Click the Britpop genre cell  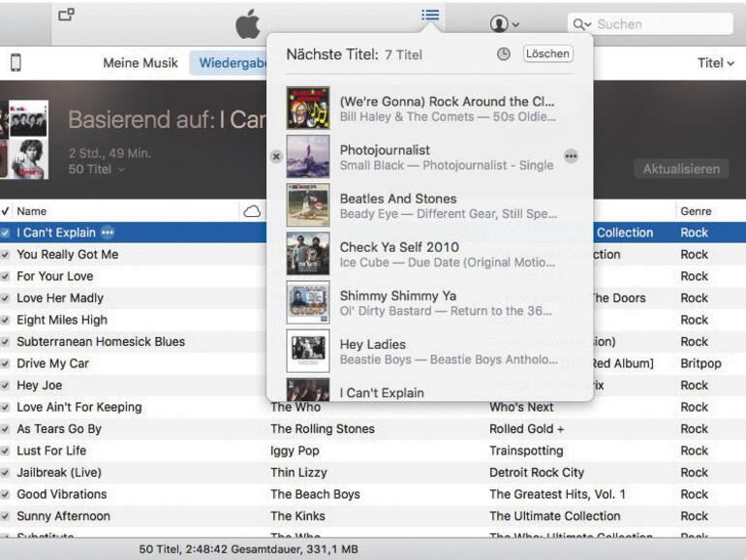point(700,363)
